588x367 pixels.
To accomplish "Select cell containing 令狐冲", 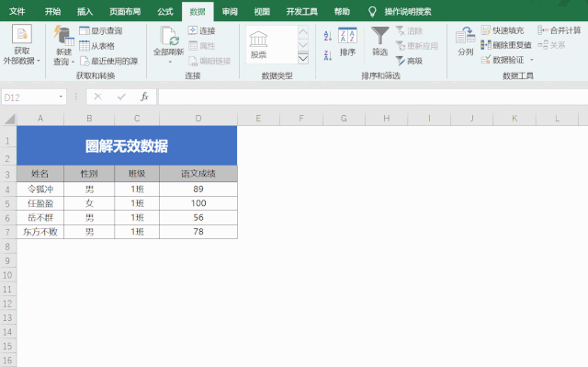I will pyautogui.click(x=40, y=189).
